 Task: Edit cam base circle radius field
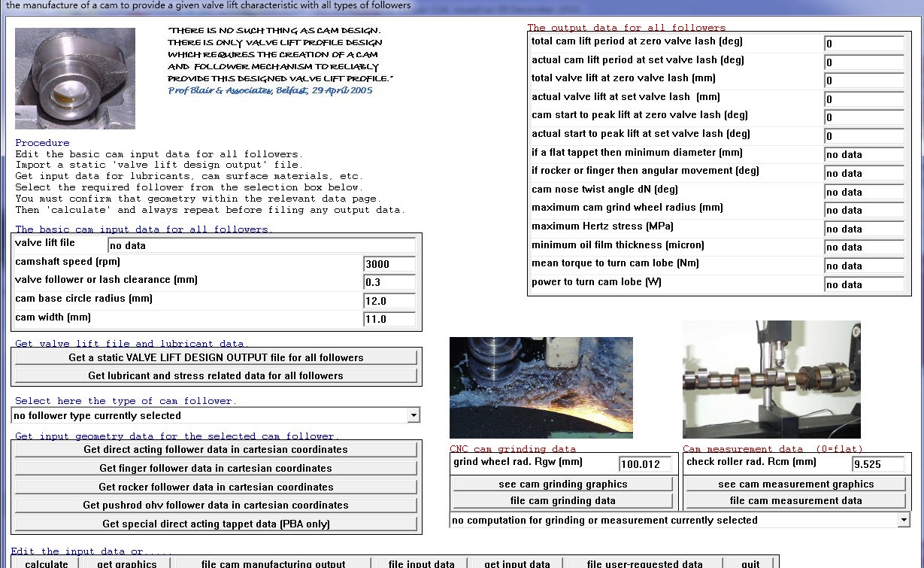click(389, 301)
